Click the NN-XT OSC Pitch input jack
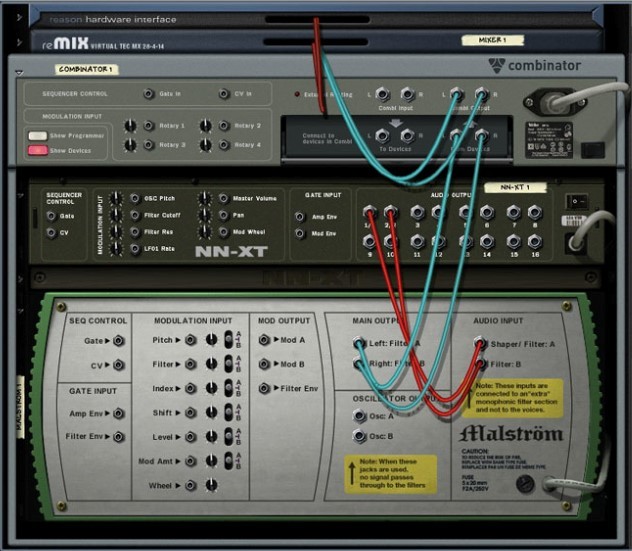 tap(135, 198)
